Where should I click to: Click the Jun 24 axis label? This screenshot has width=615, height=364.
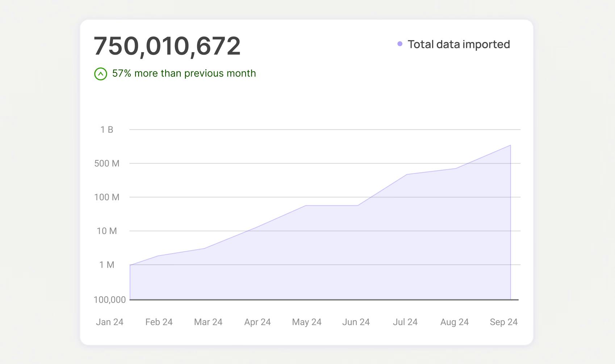[356, 322]
